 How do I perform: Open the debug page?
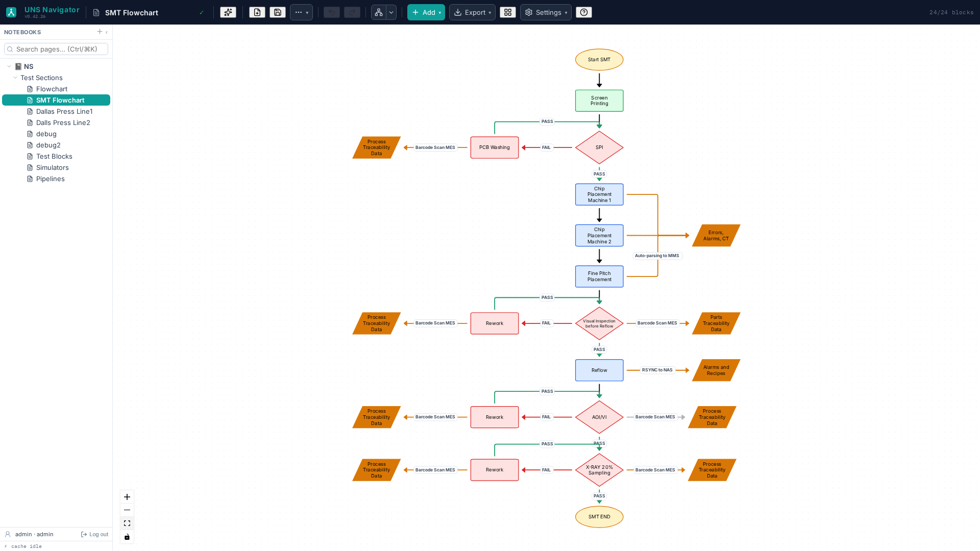point(46,134)
